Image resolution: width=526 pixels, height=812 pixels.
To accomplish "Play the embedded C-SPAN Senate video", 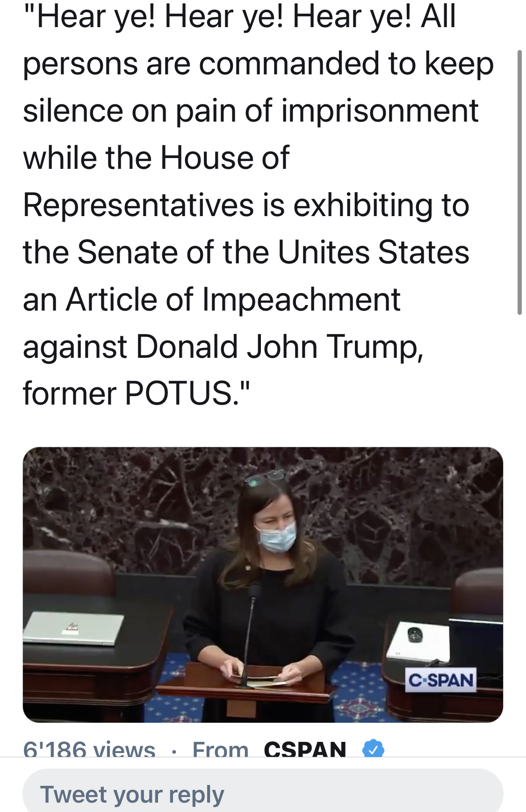I will click(263, 585).
